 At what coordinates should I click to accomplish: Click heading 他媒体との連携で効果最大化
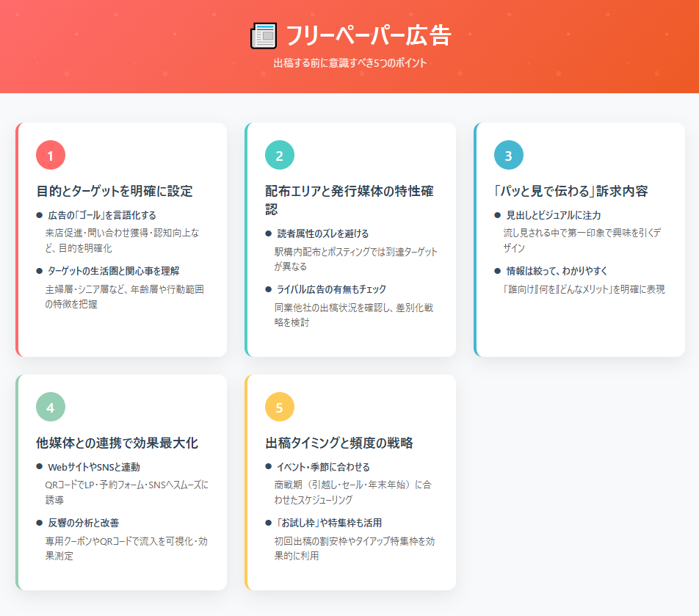pos(117,443)
